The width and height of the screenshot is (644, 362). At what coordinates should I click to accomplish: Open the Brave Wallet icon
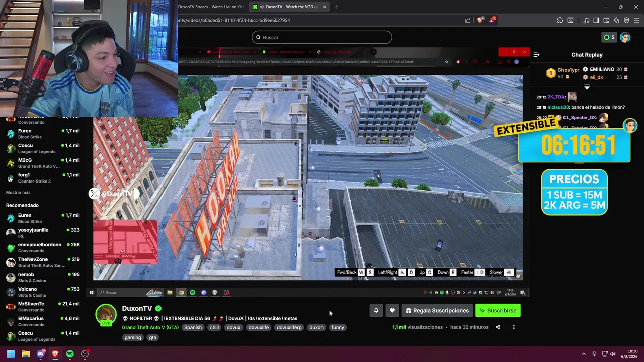[606, 20]
